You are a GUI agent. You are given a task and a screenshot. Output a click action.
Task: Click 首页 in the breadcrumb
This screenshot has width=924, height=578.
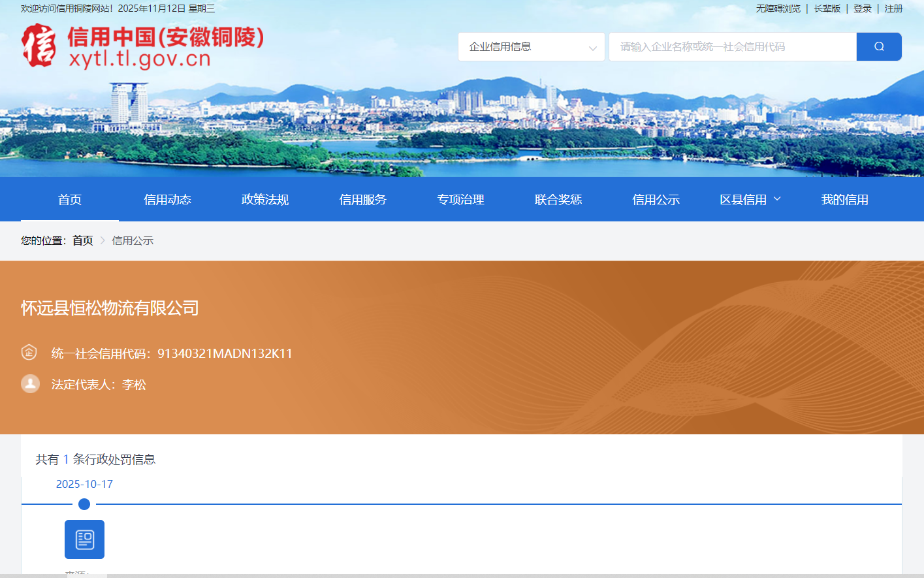click(x=83, y=240)
